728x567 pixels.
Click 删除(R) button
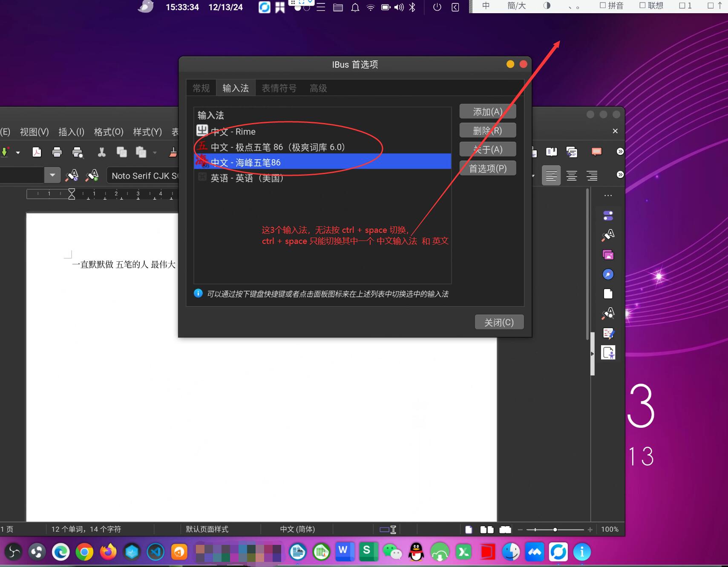(488, 130)
